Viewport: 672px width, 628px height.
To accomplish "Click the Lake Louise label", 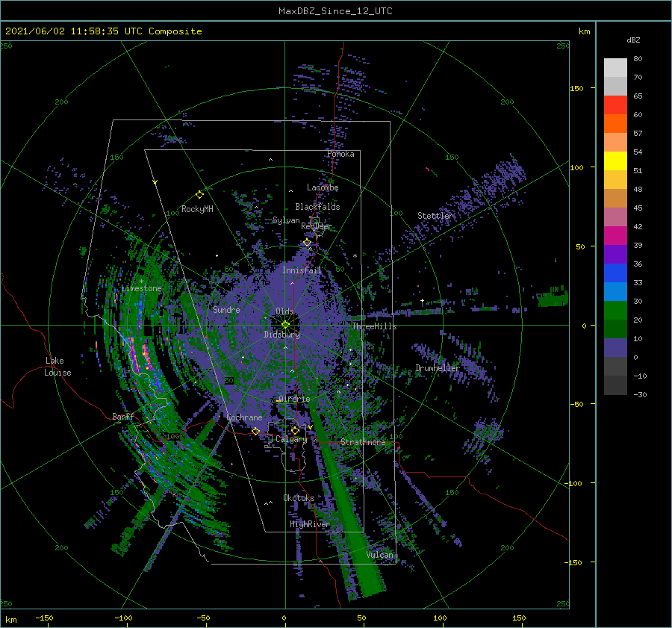I will tap(57, 367).
